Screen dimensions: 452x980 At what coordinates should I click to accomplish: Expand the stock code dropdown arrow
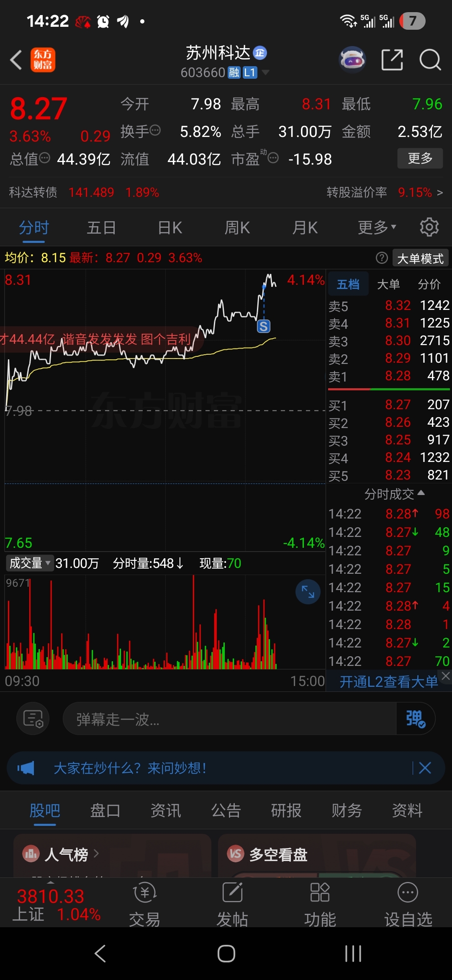(x=265, y=73)
